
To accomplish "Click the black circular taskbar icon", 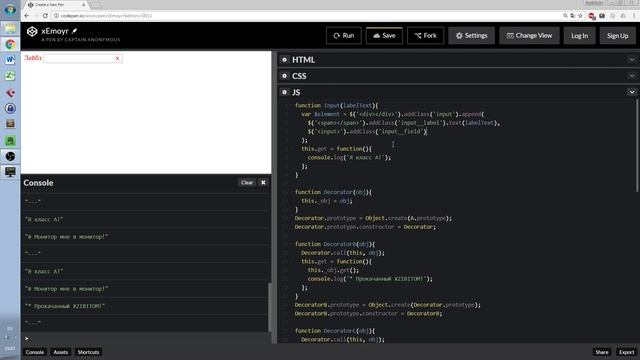I will click(10, 156).
